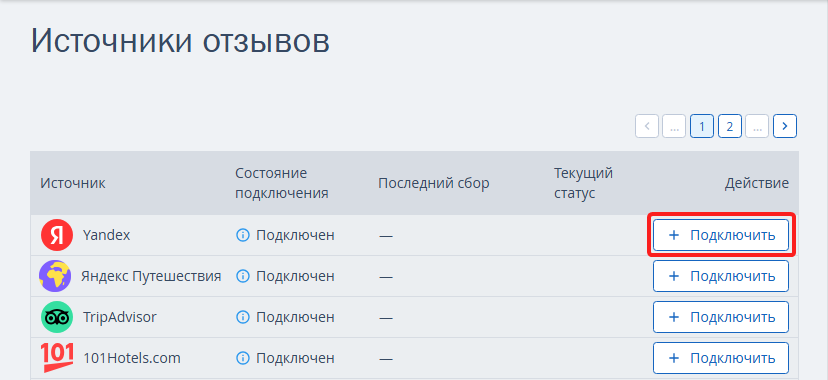This screenshot has width=828, height=380.
Task: Click the ellipsis after page 2
Action: [757, 127]
